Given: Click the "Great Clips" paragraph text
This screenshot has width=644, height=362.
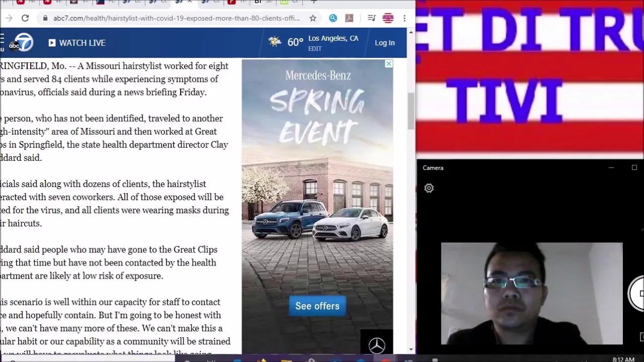Looking at the screenshot, I should click(109, 262).
